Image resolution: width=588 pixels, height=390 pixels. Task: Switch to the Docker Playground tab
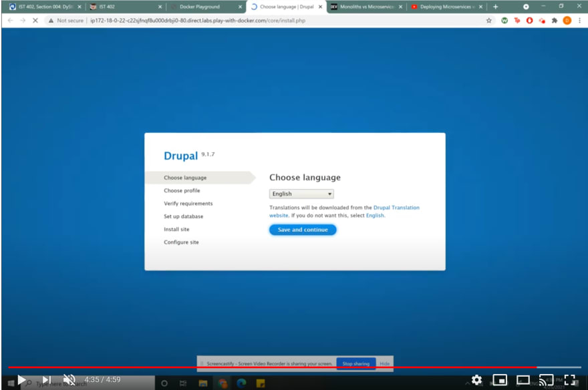(x=205, y=7)
